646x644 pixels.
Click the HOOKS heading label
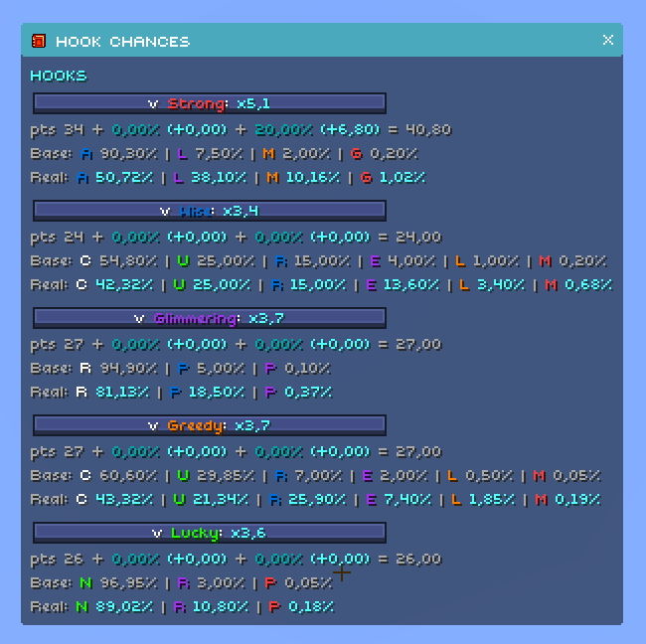(x=59, y=76)
